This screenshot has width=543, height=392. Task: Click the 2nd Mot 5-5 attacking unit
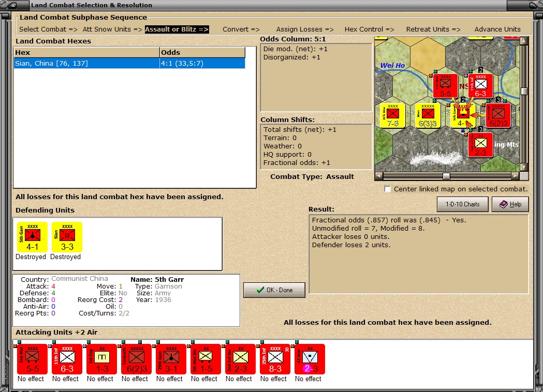pyautogui.click(x=32, y=359)
